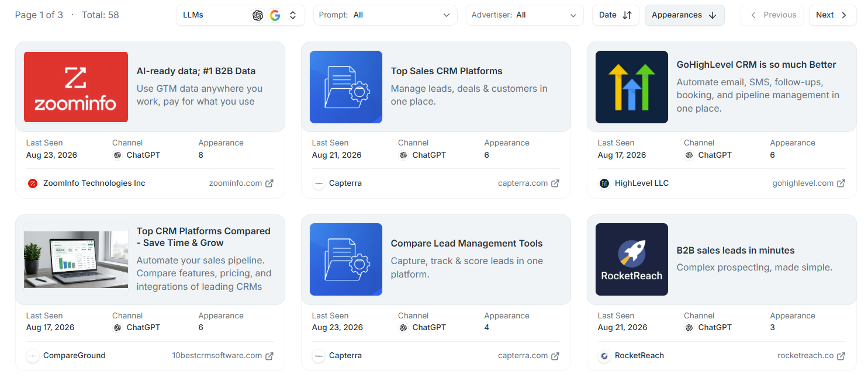Open capterra.com link on Lead Management card
Viewport: 868px width, 378px height.
[528, 356]
